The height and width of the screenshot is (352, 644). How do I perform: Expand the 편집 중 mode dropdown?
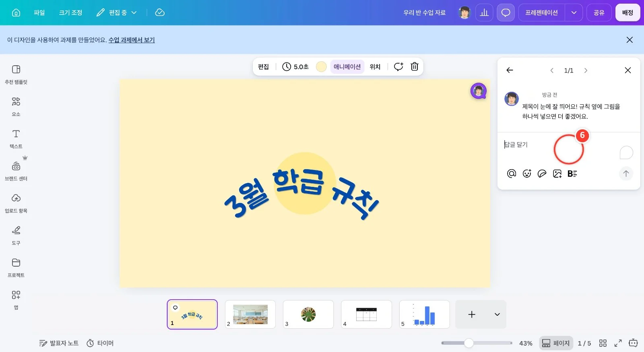(x=117, y=12)
